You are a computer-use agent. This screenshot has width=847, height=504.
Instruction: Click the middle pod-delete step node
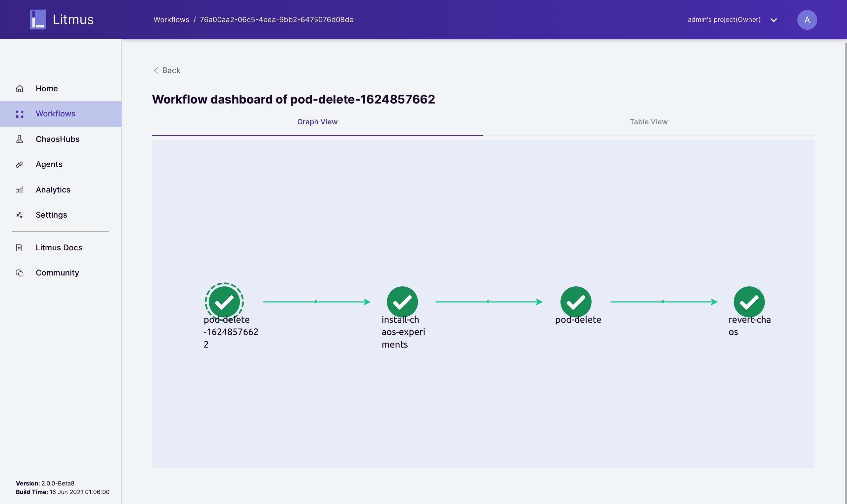(x=576, y=302)
